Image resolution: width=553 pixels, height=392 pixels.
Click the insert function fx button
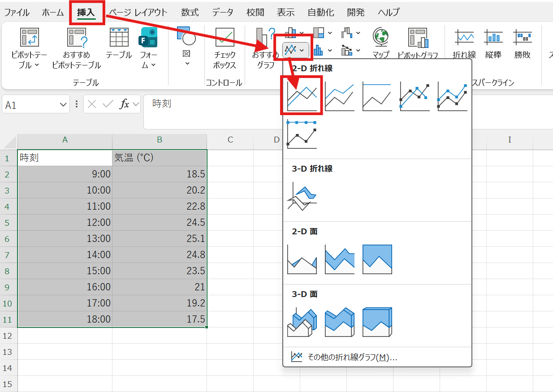(x=124, y=104)
